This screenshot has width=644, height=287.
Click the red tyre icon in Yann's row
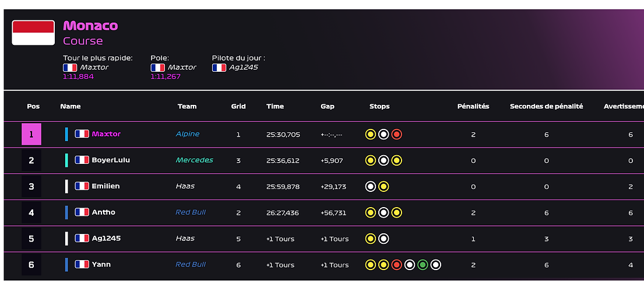[x=396, y=265]
